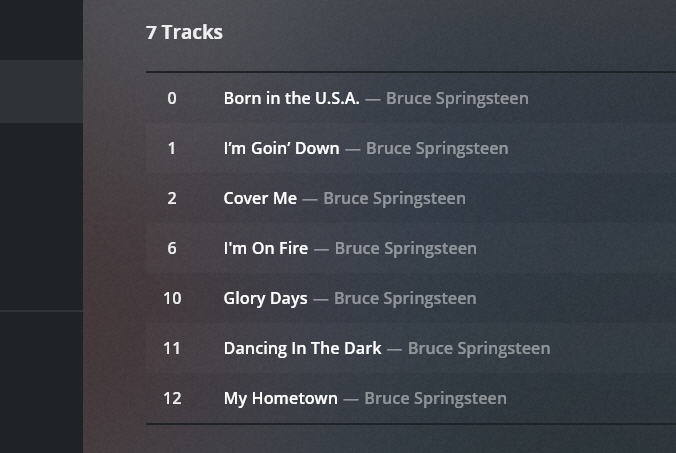Click track number 12 in the track list

pos(172,398)
